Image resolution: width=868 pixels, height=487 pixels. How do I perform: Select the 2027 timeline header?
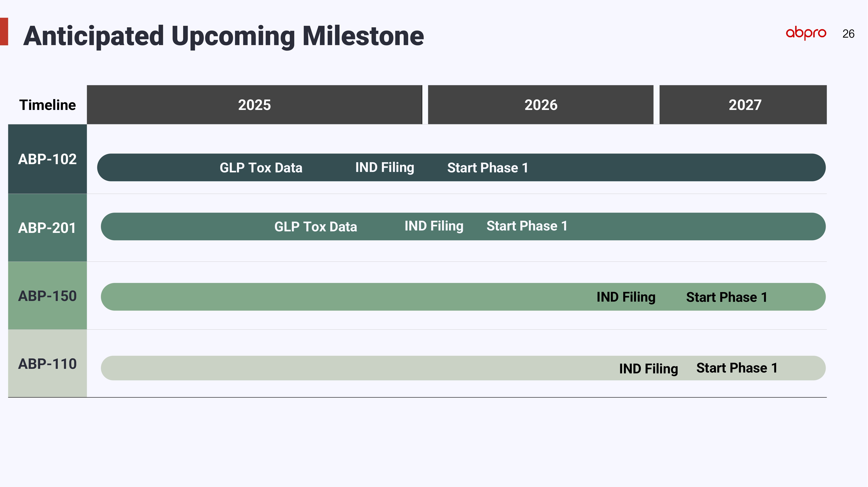pos(743,105)
